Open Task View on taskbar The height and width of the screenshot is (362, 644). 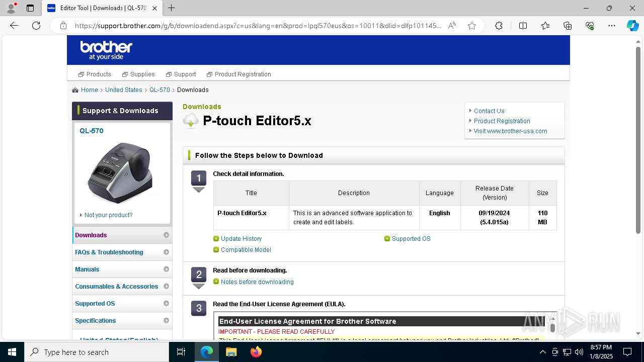(181, 352)
